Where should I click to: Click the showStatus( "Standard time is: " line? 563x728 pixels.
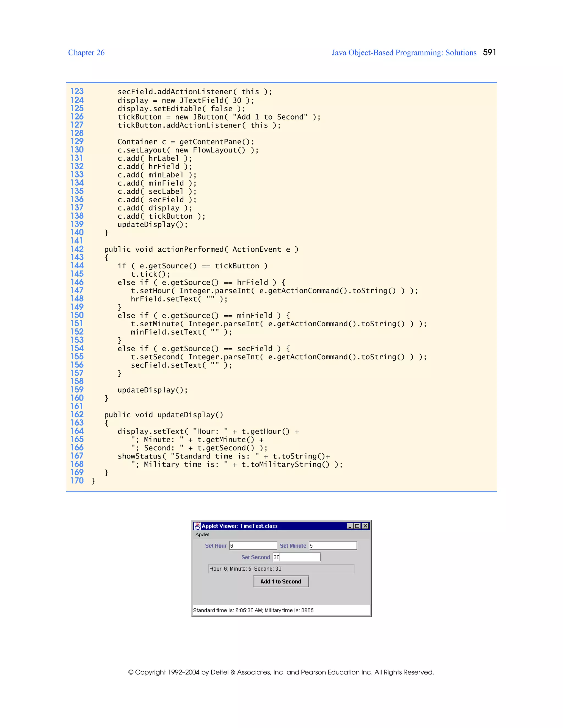(224, 456)
